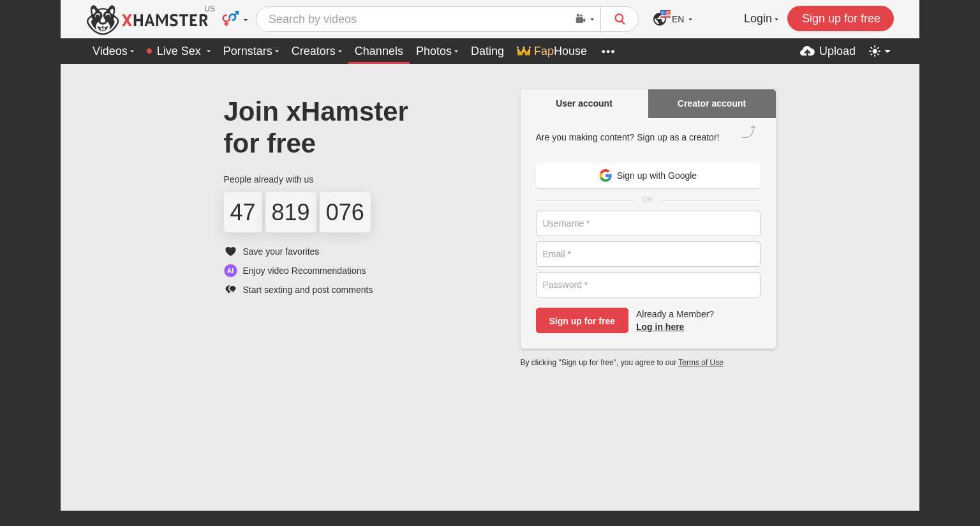
Task: Click the chat bubbles sexting icon
Action: click(x=230, y=290)
